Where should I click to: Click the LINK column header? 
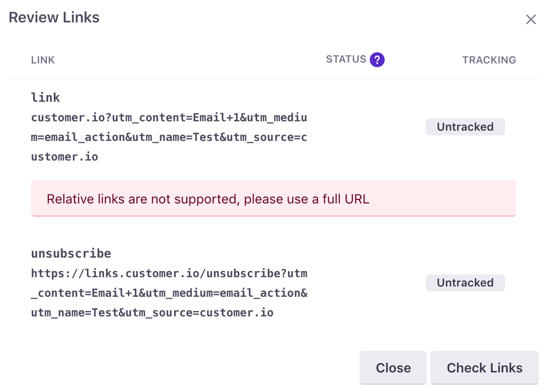pos(43,60)
